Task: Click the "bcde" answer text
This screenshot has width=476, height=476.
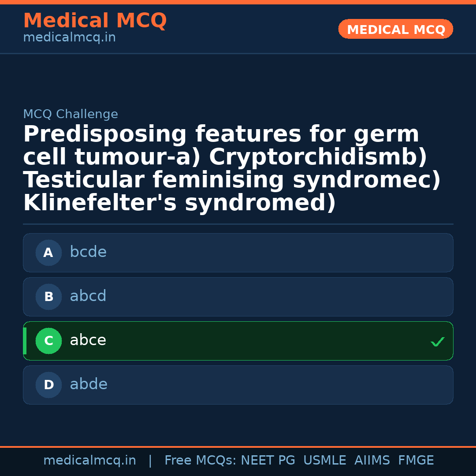Action: pos(88,252)
